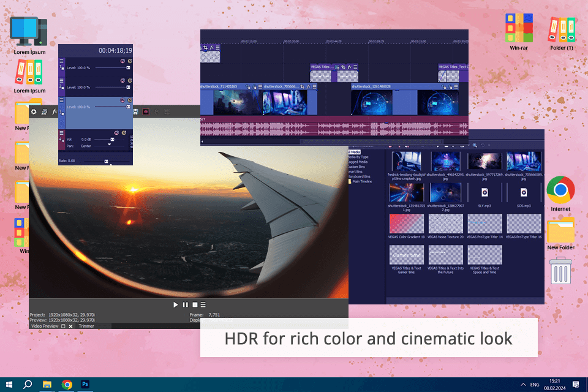This screenshot has height=392, width=588.
Task: Open menu on shutterstock_1261486828 clip
Action: (x=456, y=86)
